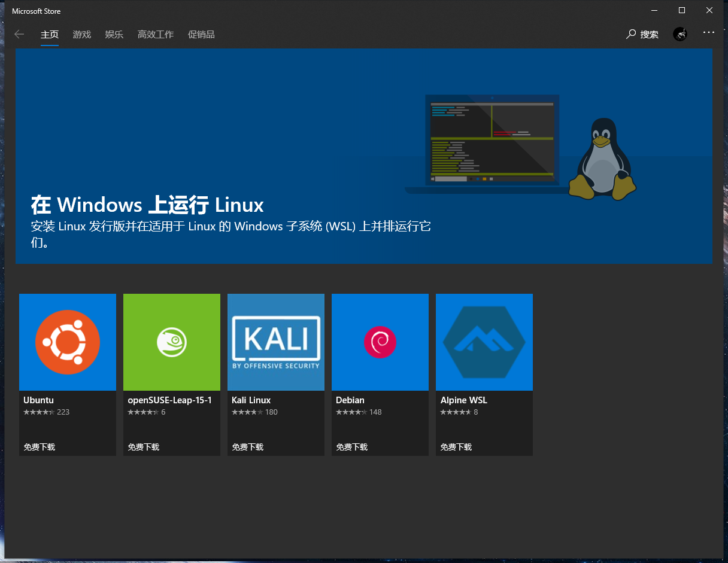Image resolution: width=728 pixels, height=563 pixels.
Task: Click Ubuntu's star rating 223
Action: coord(47,412)
